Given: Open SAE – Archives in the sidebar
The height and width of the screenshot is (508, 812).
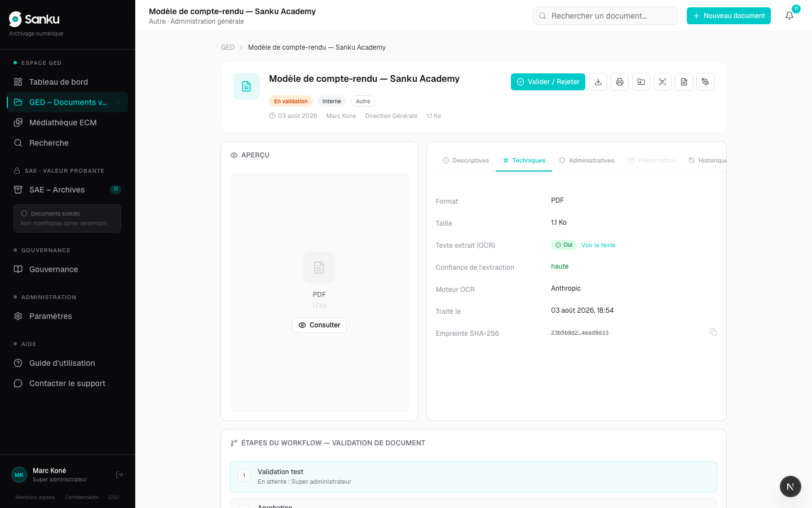Looking at the screenshot, I should pos(68,190).
